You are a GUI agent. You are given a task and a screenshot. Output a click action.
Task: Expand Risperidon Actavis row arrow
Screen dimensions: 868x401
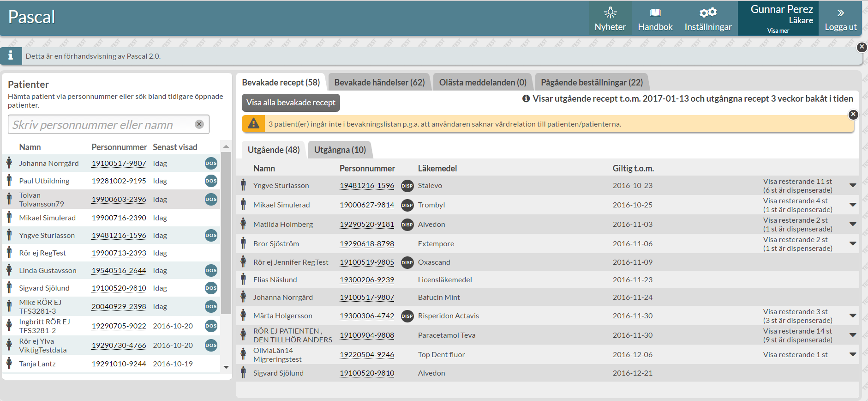coord(852,316)
